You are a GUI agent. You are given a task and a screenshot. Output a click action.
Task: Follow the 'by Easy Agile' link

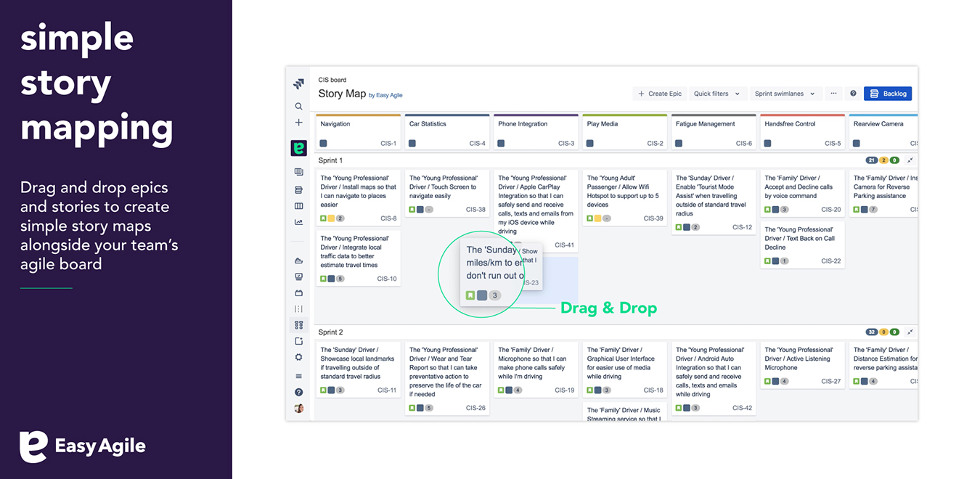385,95
